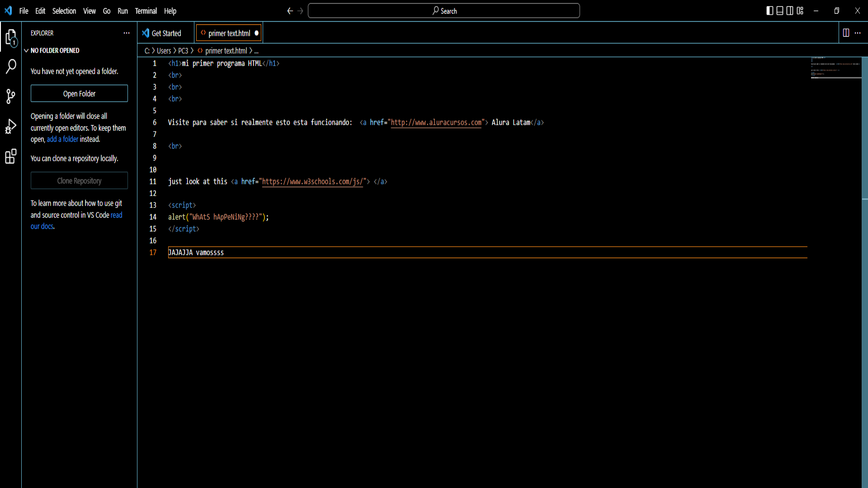Click the primer text.html breadcrumb
Image resolution: width=868 pixels, height=488 pixels.
tap(226, 51)
